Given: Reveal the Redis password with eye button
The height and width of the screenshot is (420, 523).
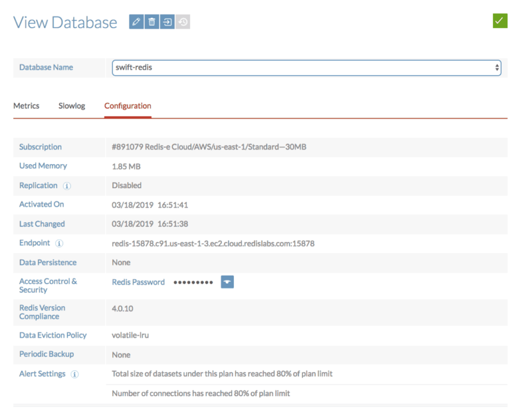Looking at the screenshot, I should tap(227, 282).
